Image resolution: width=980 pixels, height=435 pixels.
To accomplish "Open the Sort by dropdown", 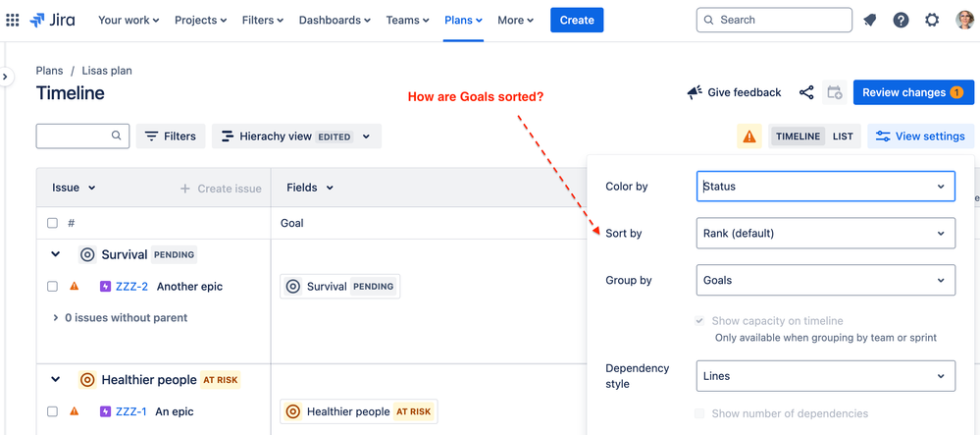I will (826, 234).
